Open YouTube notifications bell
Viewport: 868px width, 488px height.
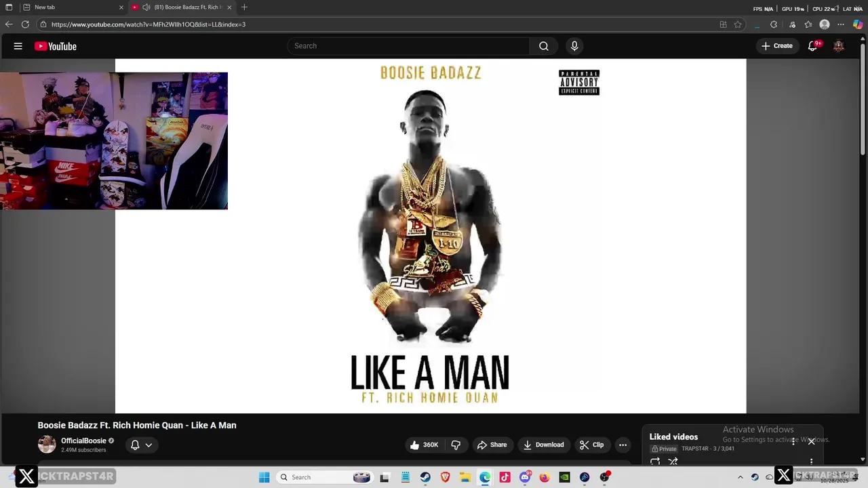click(x=813, y=46)
